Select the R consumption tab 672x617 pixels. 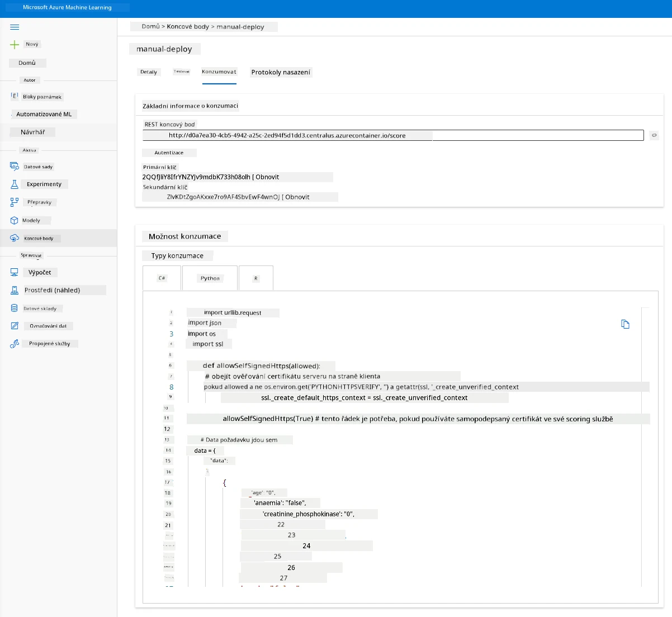click(x=256, y=278)
